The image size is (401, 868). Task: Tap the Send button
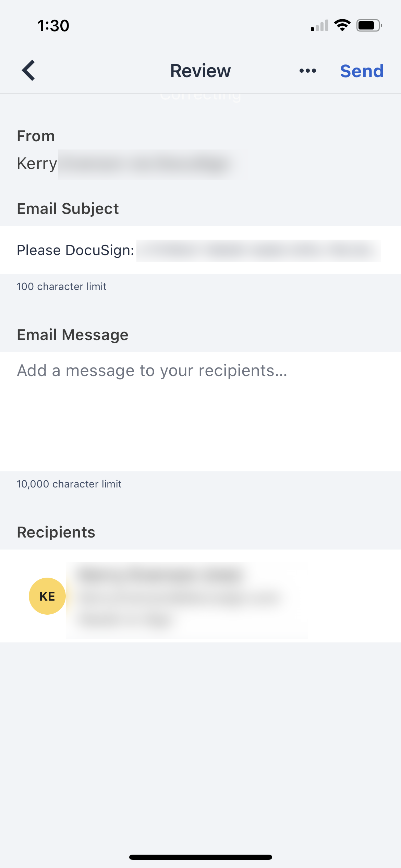362,71
